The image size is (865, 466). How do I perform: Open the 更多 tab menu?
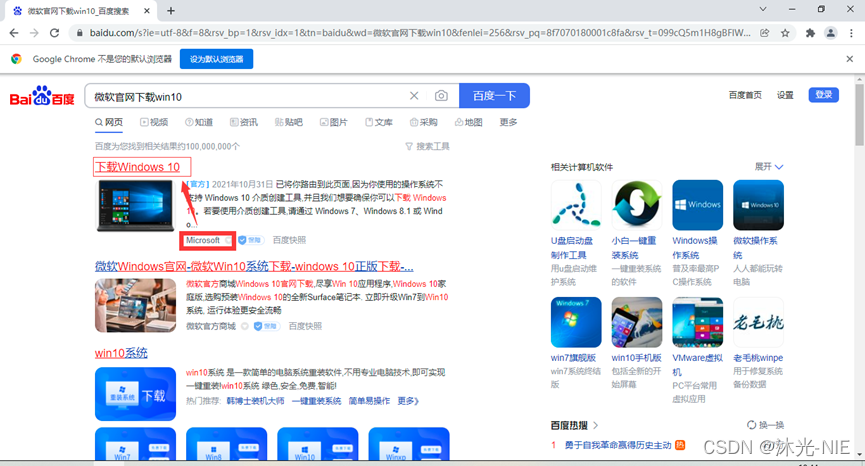[508, 122]
